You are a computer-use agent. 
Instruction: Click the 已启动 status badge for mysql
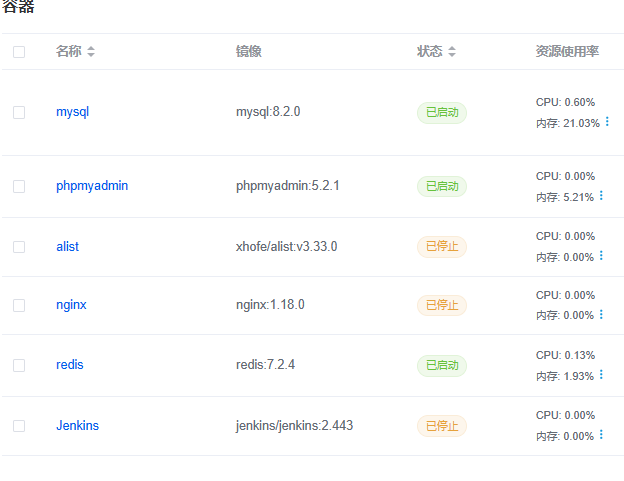(x=442, y=113)
